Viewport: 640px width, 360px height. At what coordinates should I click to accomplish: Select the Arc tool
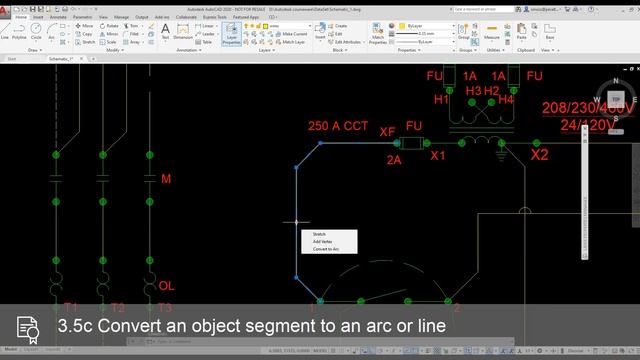51,31
